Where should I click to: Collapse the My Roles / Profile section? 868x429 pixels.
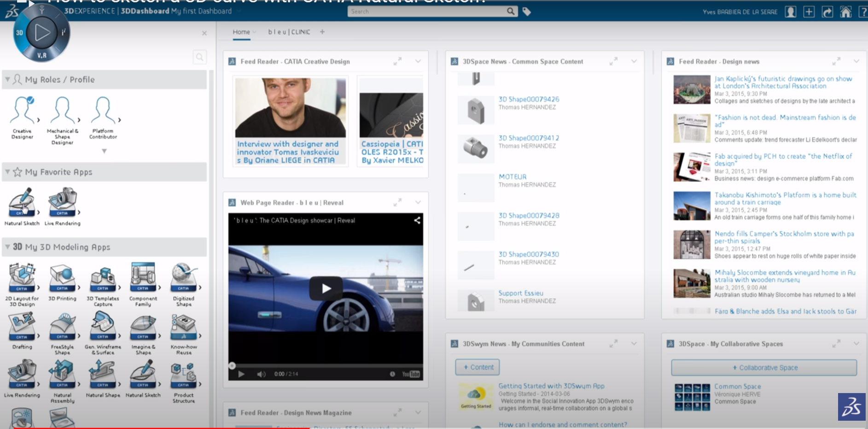[x=7, y=80]
